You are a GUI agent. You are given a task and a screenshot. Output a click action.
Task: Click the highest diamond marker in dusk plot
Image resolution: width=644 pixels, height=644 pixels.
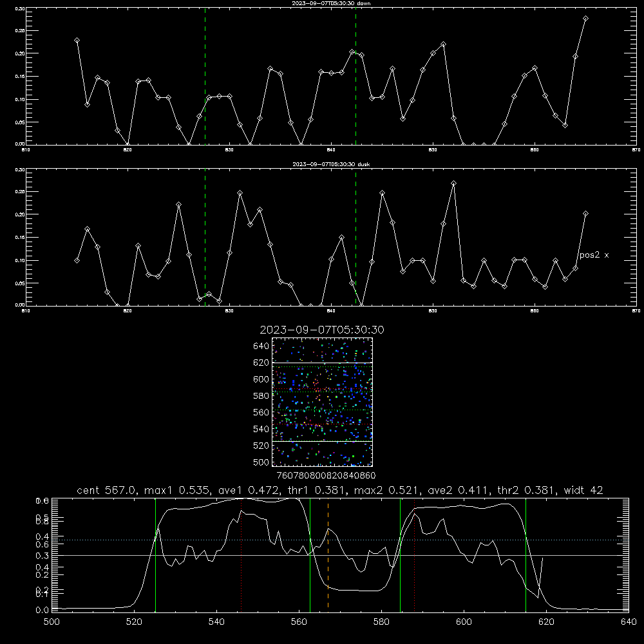tap(453, 183)
